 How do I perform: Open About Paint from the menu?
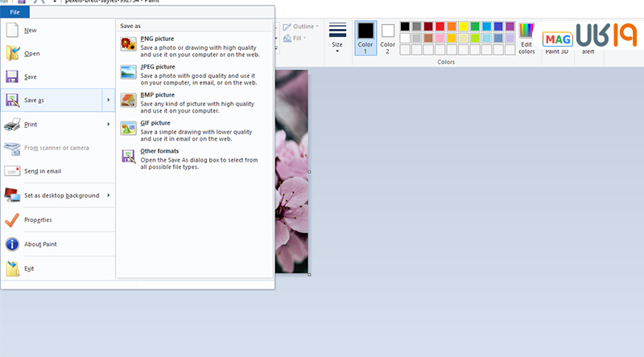58,244
